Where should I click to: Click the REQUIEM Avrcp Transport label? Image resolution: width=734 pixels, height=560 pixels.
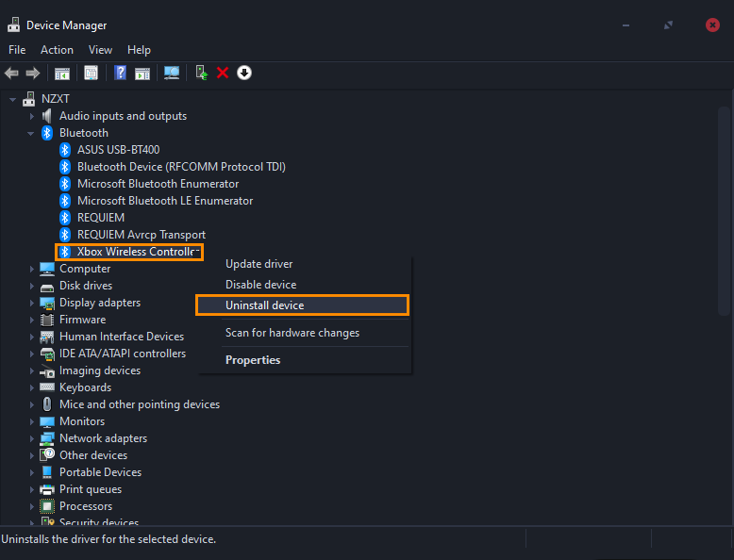pos(142,235)
